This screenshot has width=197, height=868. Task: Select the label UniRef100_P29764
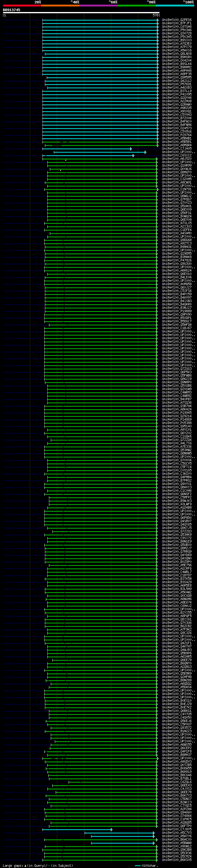177,135
